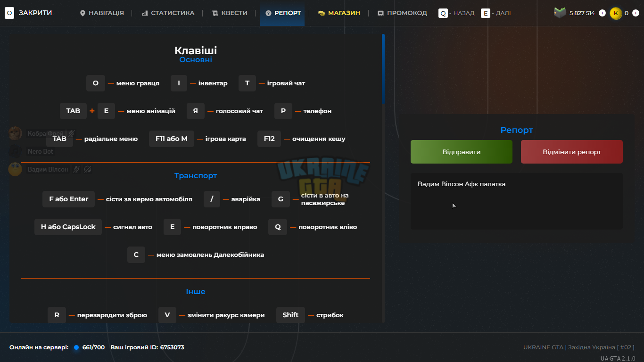Image resolution: width=644 pixels, height=362 pixels.
Task: Click UKRAINE GTA server name at bottom
Action: (543, 347)
